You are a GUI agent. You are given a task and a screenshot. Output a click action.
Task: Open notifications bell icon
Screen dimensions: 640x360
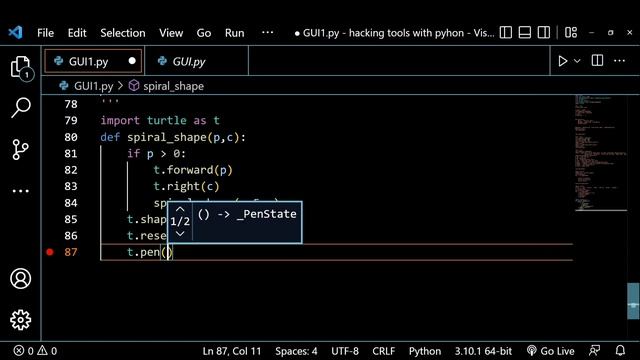coord(620,351)
